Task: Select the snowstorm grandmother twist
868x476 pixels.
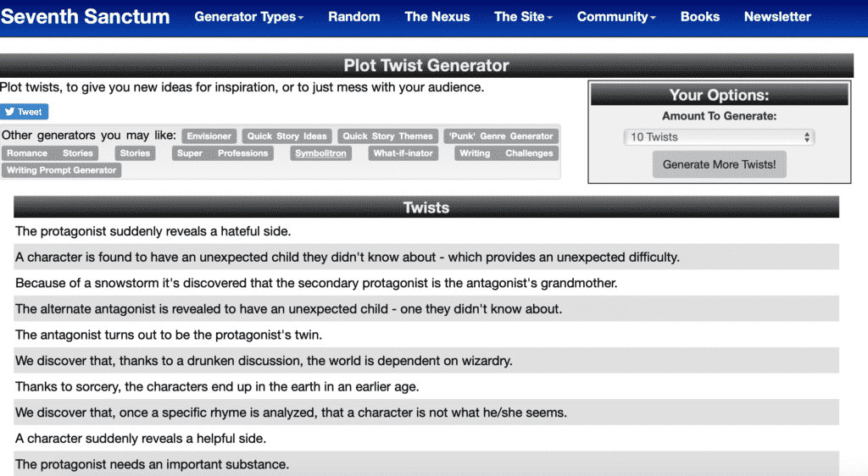Action: pyautogui.click(x=426, y=283)
